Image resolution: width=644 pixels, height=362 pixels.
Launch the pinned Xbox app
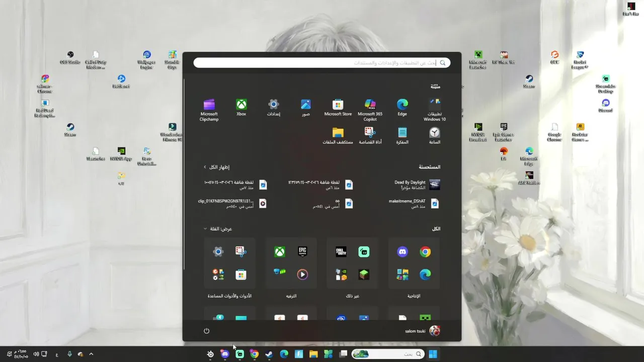coord(242,107)
